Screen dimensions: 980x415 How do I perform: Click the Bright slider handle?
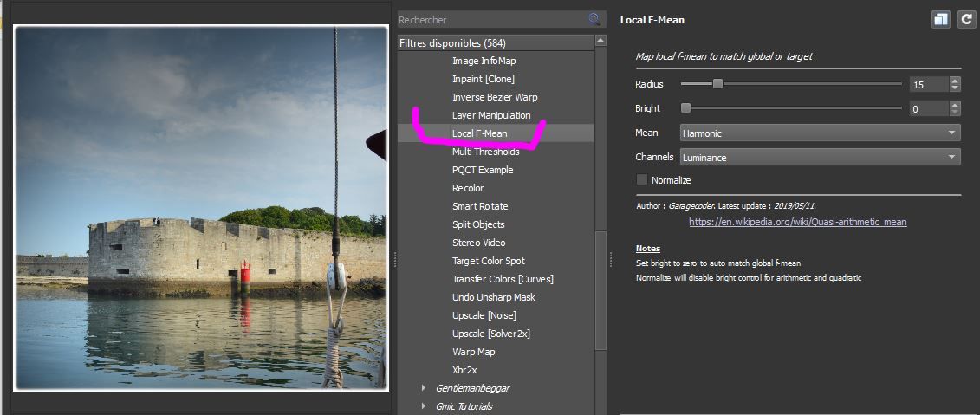685,108
